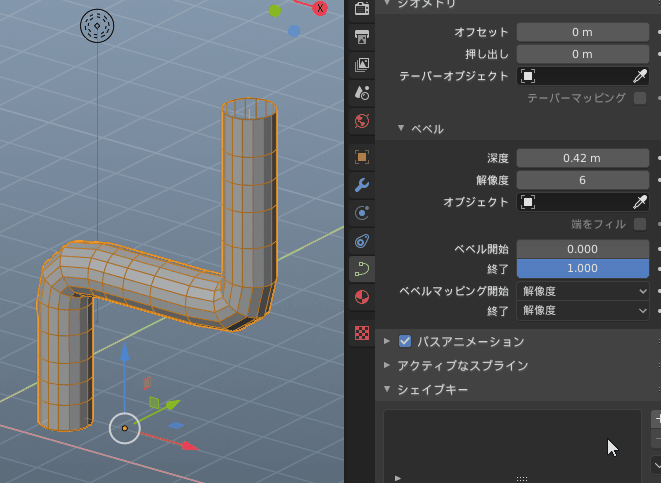Collapse the シェイプキー panel
This screenshot has height=483, width=661.
tap(387, 389)
